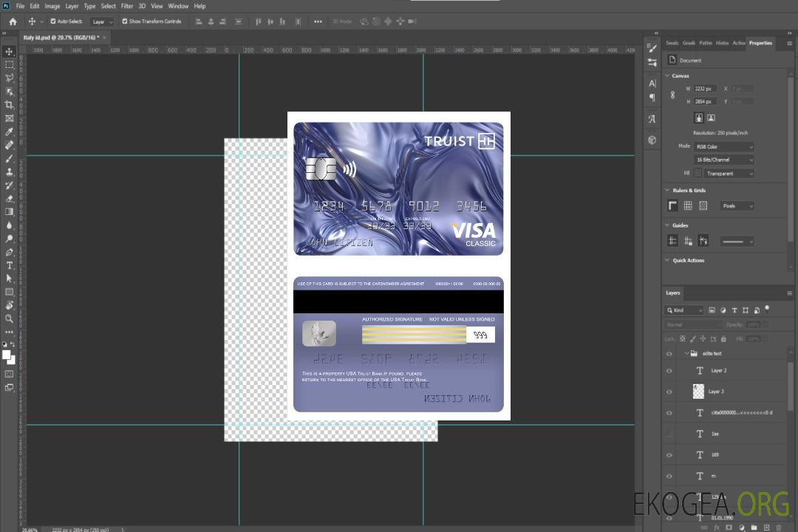Screen dimensions: 798x532
Task: Open the RGB Color mode dropdown
Action: (723, 146)
